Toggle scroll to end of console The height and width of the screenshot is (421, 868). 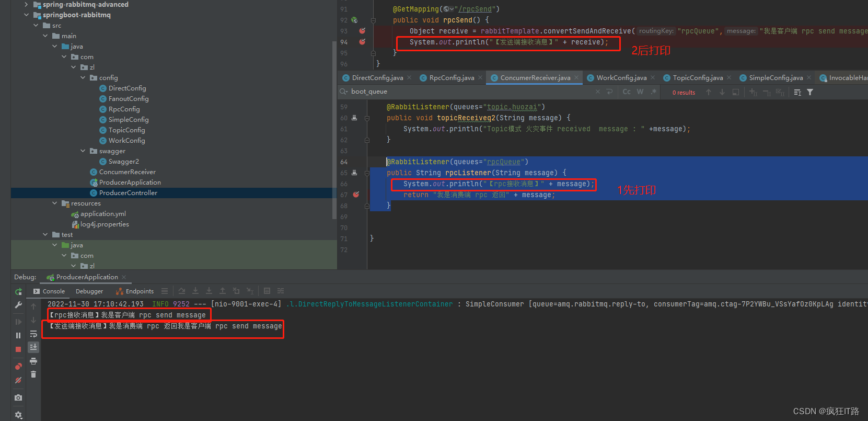(33, 347)
